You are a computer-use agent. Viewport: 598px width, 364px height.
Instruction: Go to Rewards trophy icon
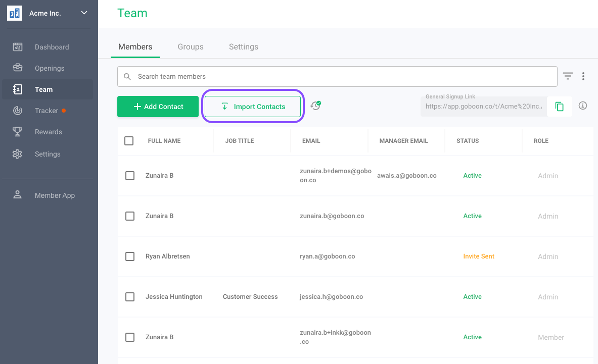[18, 132]
